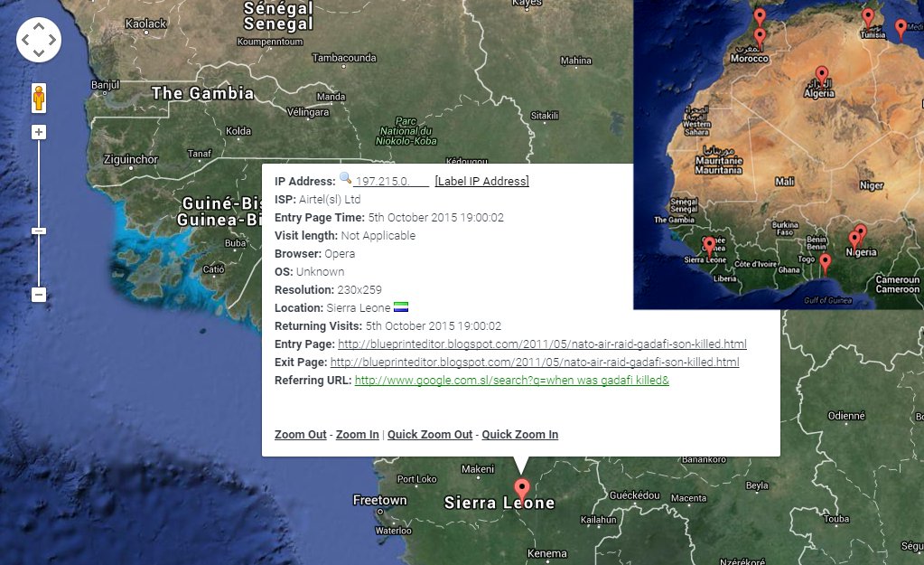Click the Ziguinchor city label

click(131, 159)
